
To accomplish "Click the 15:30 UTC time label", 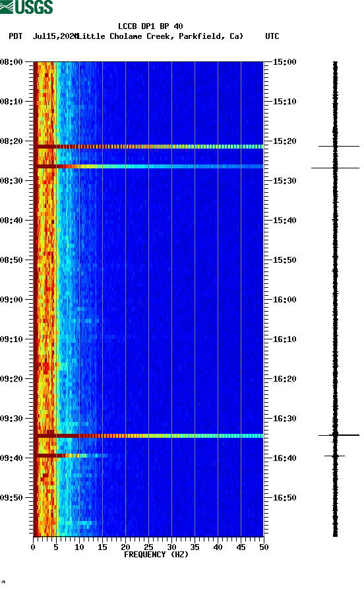I will (x=284, y=181).
